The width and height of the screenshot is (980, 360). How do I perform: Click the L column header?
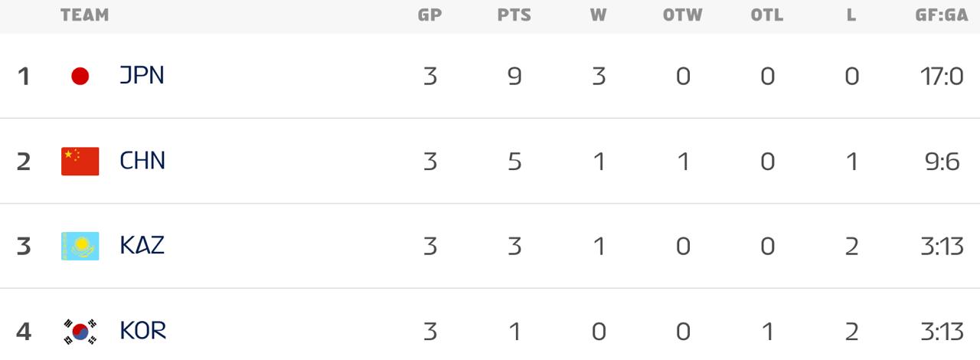[851, 15]
